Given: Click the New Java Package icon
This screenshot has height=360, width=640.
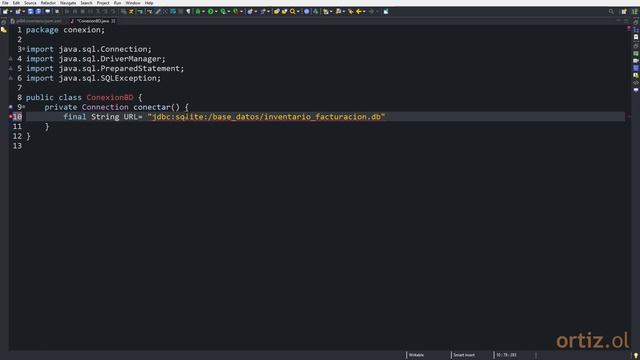Looking at the screenshot, I should pyautogui.click(x=250, y=11).
